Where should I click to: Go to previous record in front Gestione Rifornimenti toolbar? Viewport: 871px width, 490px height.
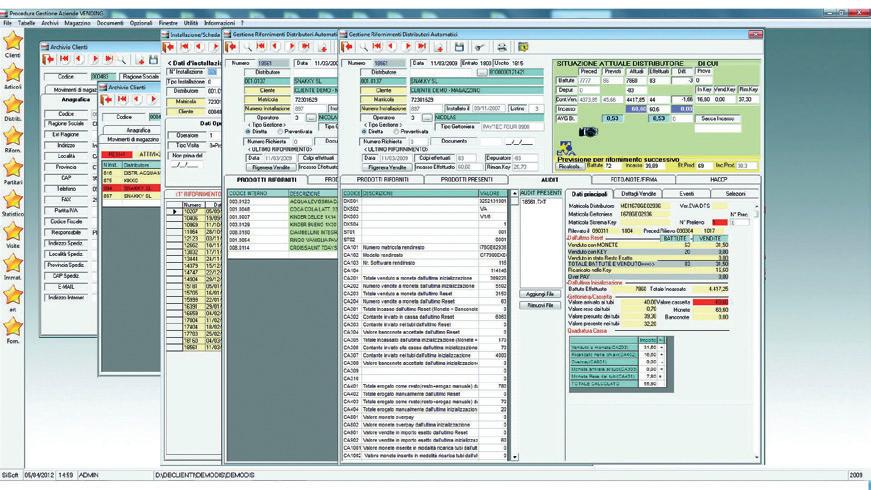392,47
